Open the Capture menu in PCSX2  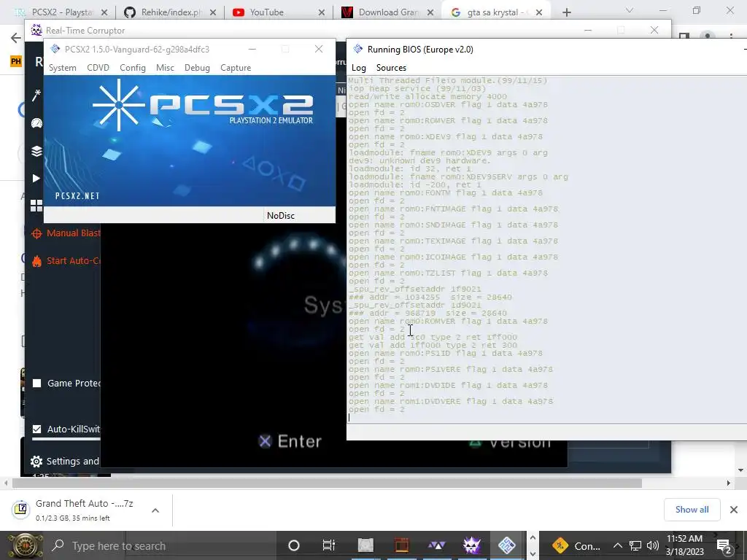pos(236,68)
